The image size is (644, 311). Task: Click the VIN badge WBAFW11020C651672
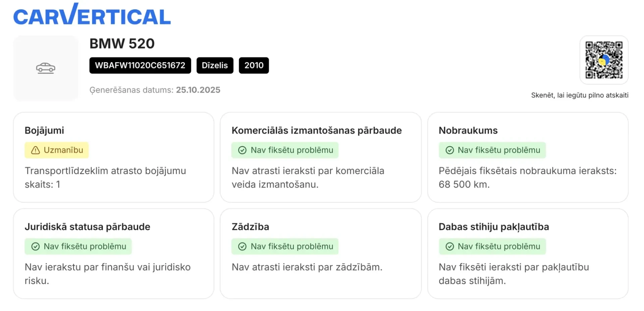click(x=140, y=65)
